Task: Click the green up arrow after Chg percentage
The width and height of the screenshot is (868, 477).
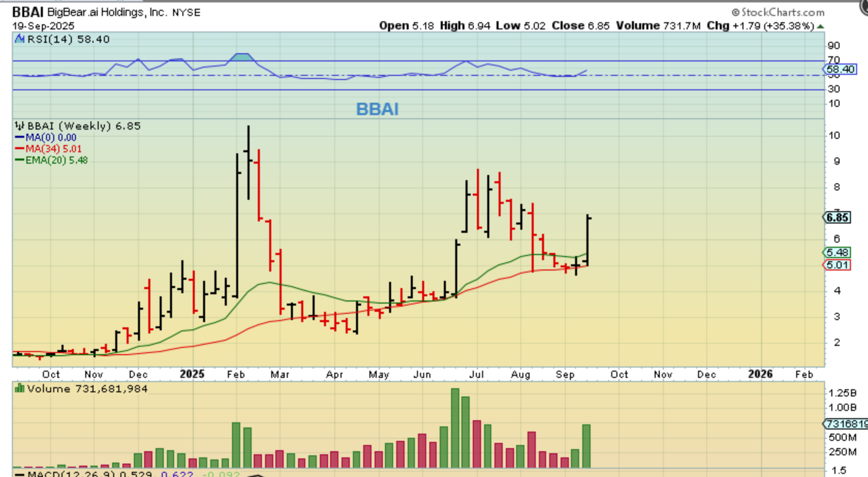Action: point(820,26)
